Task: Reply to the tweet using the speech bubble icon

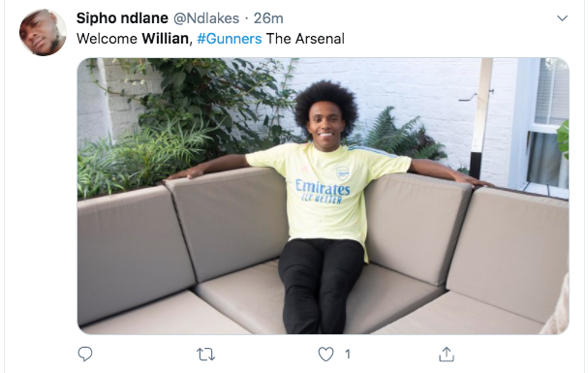Action: tap(85, 354)
